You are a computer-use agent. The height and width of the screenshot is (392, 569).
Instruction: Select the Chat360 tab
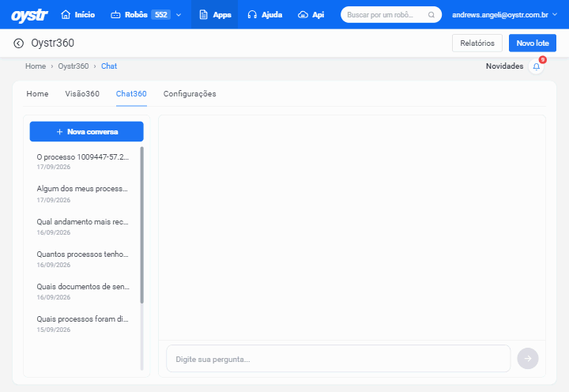tap(131, 93)
